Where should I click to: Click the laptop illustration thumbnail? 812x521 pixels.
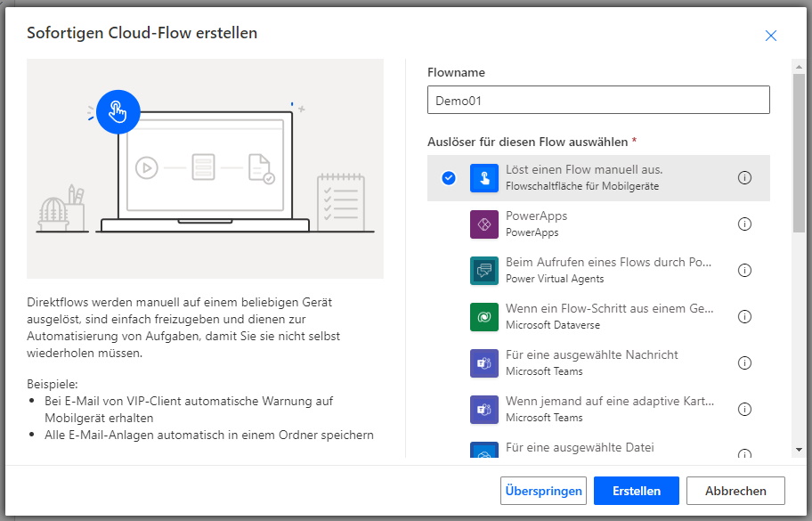click(x=205, y=169)
